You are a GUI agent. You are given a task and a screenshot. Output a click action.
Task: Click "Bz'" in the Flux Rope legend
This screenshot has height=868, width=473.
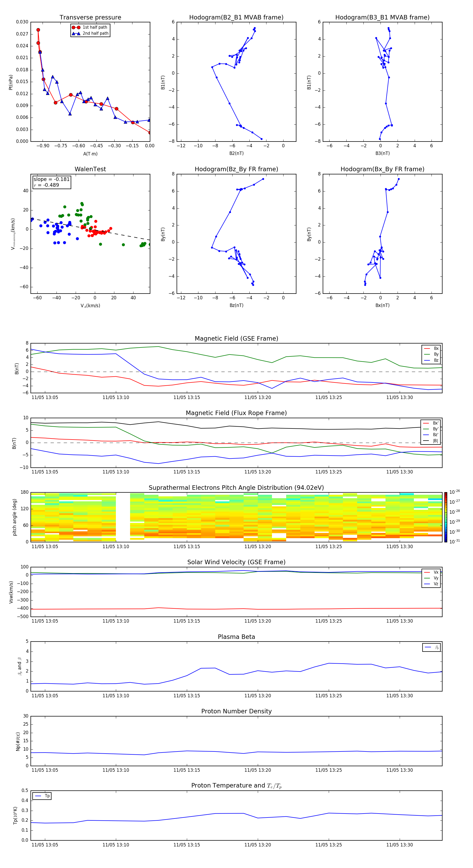coord(436,435)
